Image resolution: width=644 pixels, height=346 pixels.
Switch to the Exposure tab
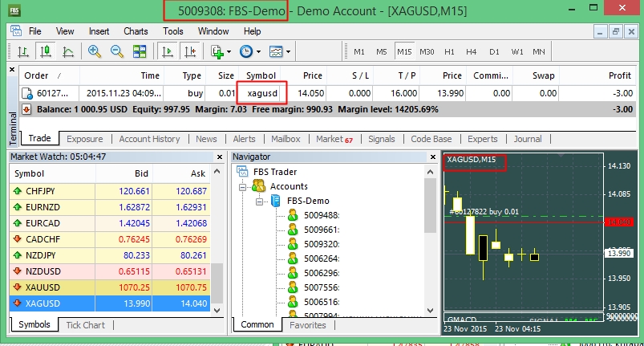(x=84, y=139)
